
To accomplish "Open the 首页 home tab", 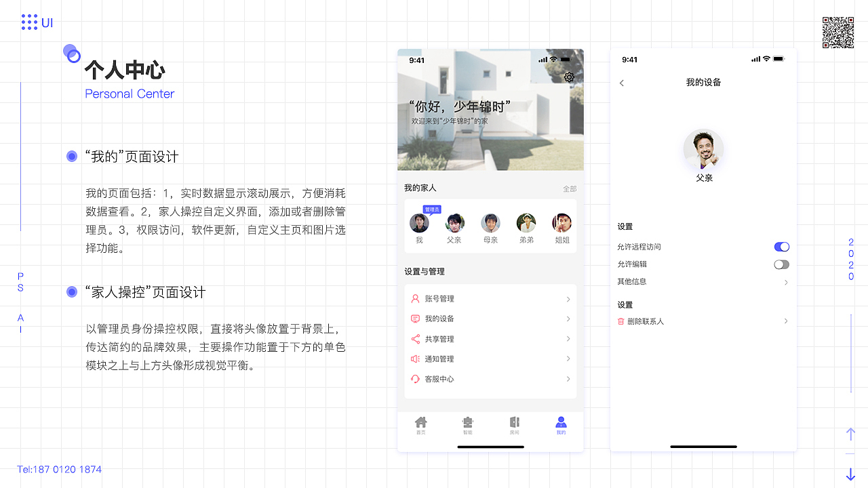I will pyautogui.click(x=421, y=426).
